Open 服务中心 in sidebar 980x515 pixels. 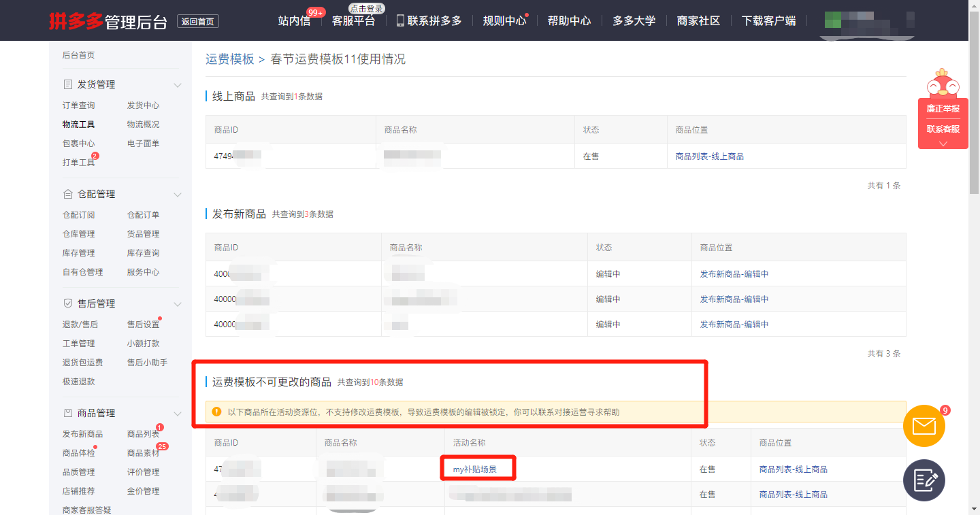(x=143, y=272)
